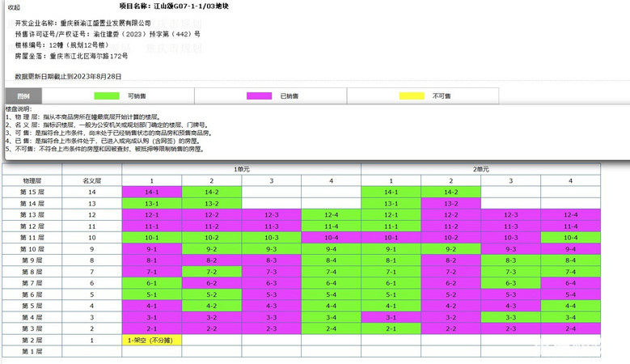Click the 物理层 column header
The height and width of the screenshot is (364, 630).
(x=32, y=181)
